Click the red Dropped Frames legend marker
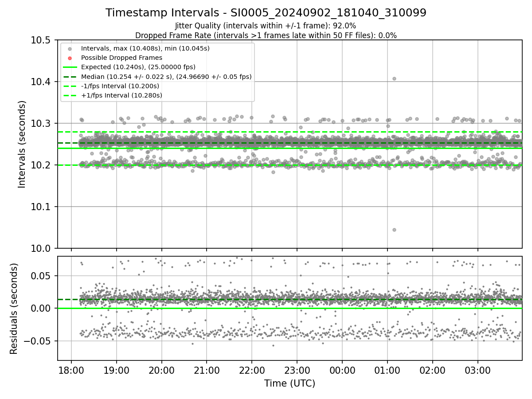Viewport: 532px width, 399px height. (x=70, y=58)
